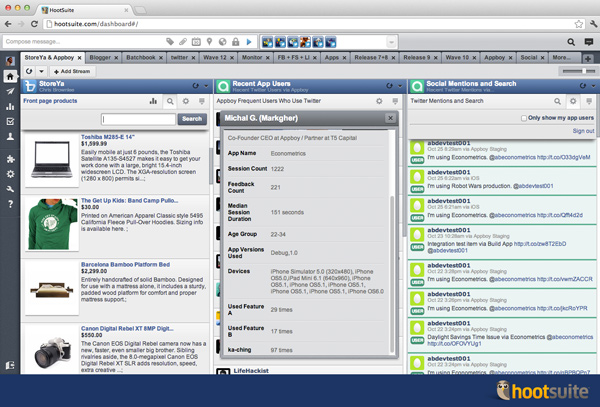Click the attachment paperclip icon
Viewport: 600px width, 407px height.
(x=183, y=42)
